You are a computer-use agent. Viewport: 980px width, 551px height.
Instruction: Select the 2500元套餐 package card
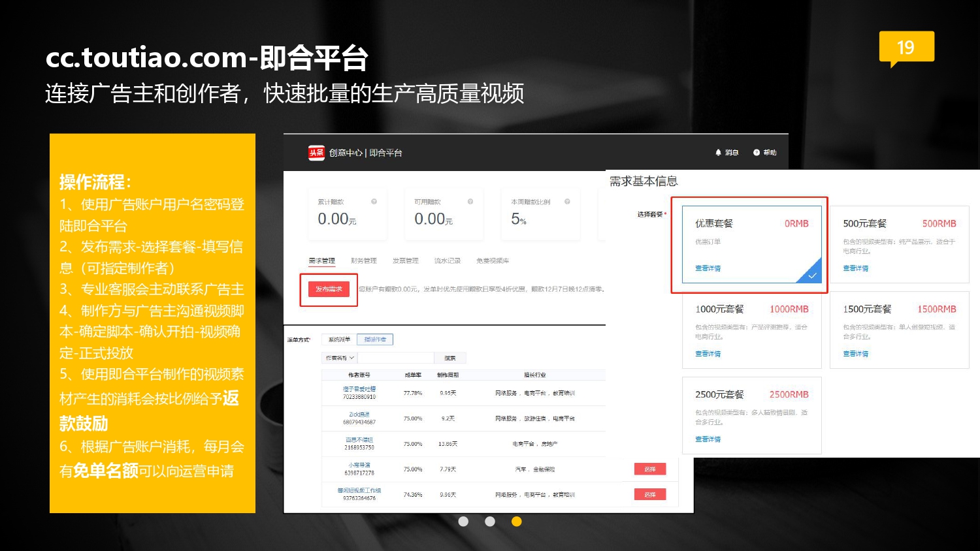[x=751, y=415]
